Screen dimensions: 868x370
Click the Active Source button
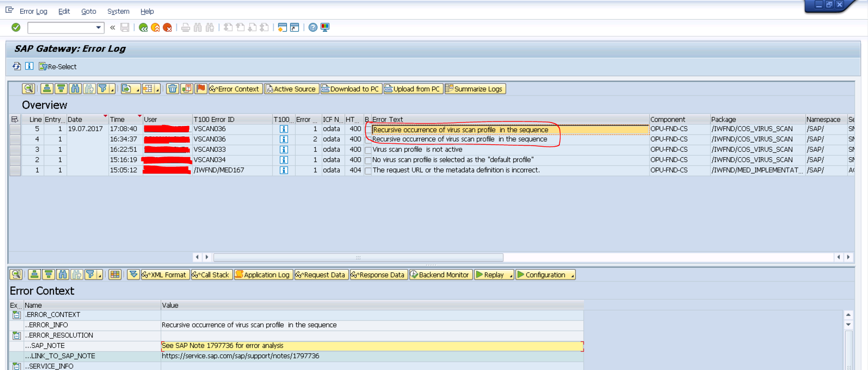[x=291, y=89]
